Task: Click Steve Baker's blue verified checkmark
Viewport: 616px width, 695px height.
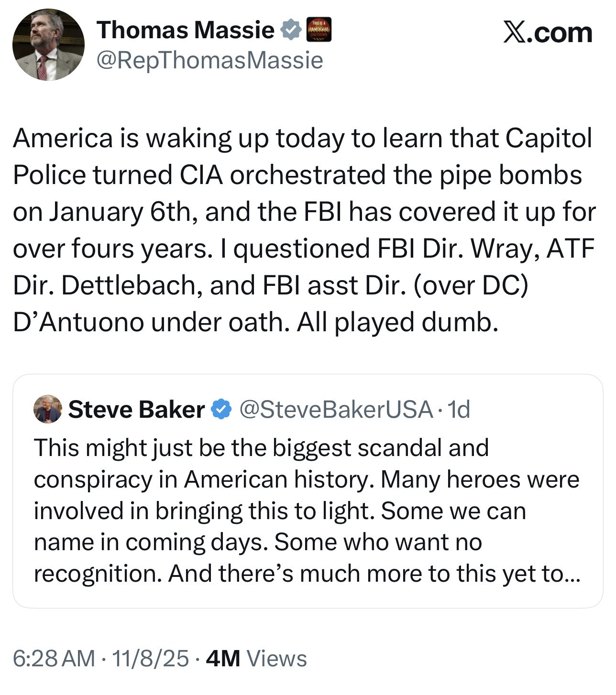Action: coord(221,410)
